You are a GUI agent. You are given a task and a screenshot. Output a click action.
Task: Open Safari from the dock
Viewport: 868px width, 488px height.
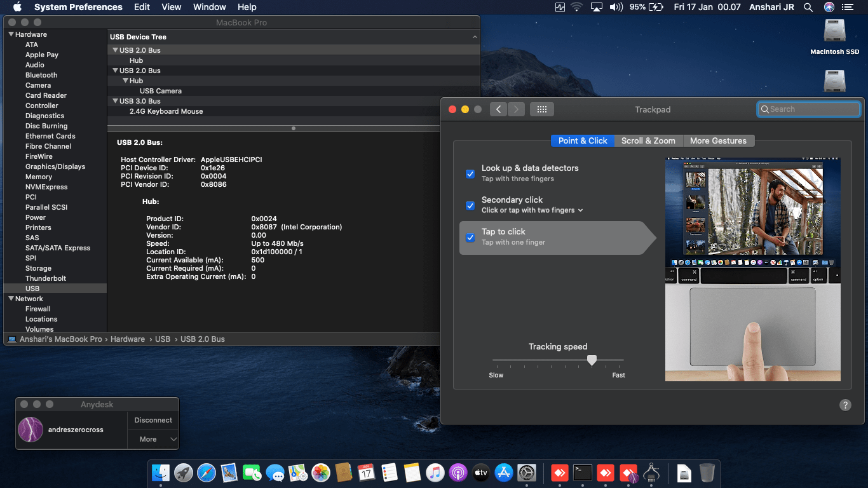[x=207, y=473]
